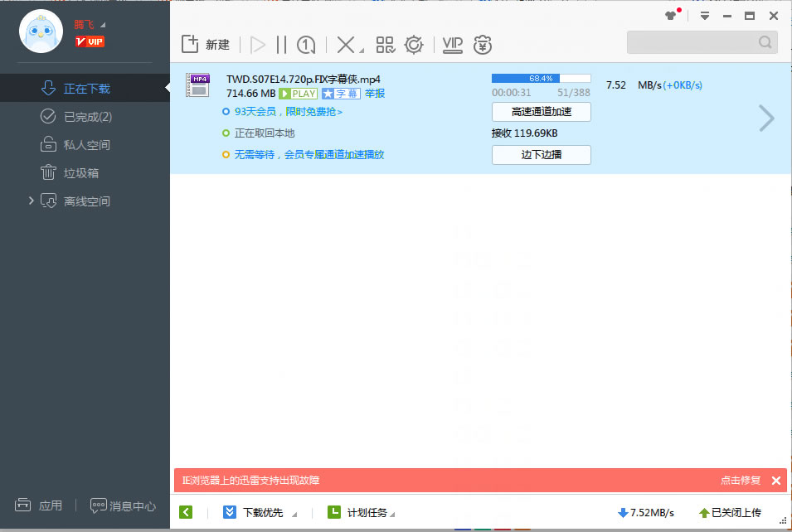The image size is (792, 532).
Task: Click the 高速通道加速 button
Action: 541,112
